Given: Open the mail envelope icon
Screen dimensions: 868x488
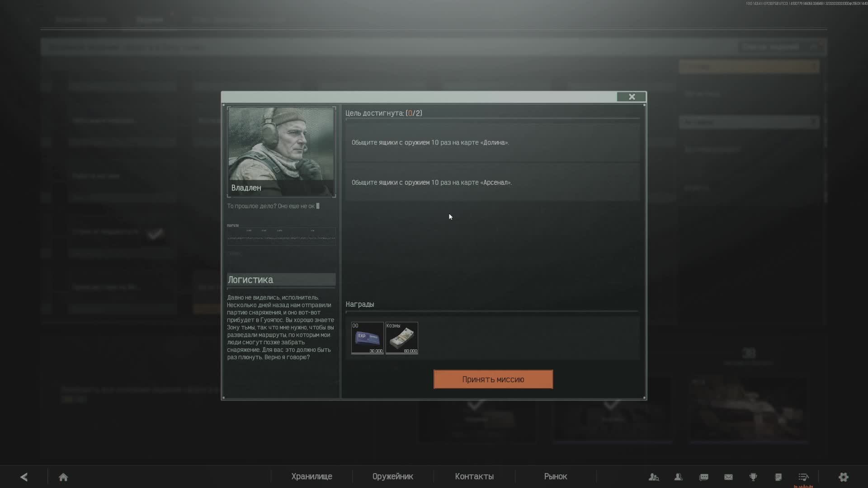Looking at the screenshot, I should 728,477.
